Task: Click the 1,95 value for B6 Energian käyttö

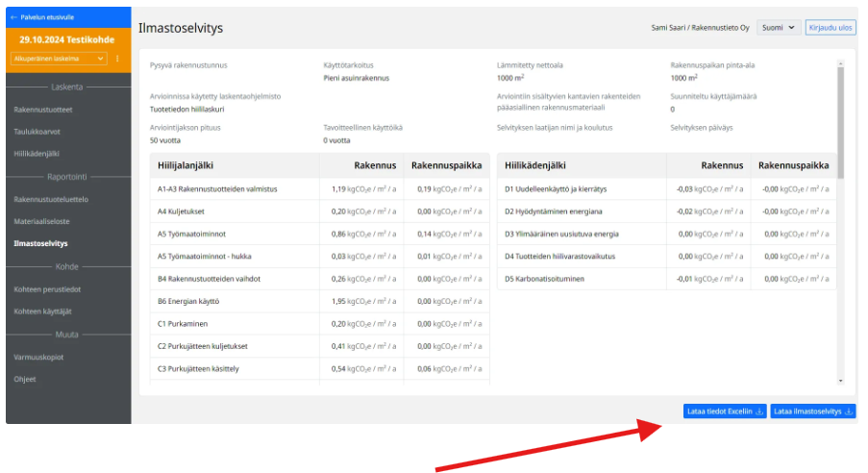Action: (x=338, y=301)
